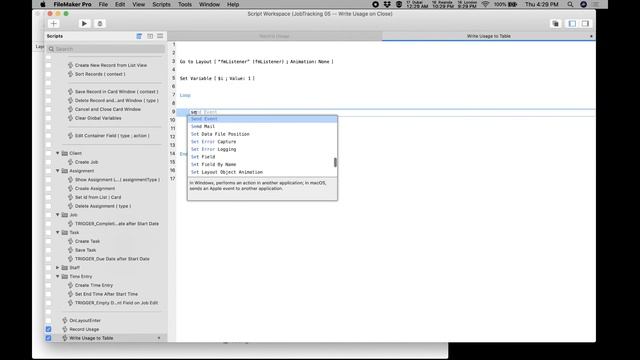This screenshot has height=360, width=640.
Task: Click the script icon beside Sort Records
Action: 70,74
